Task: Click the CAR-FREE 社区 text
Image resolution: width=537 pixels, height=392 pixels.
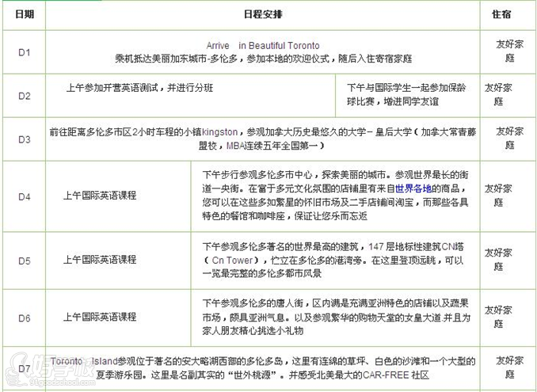Action: 396,375
